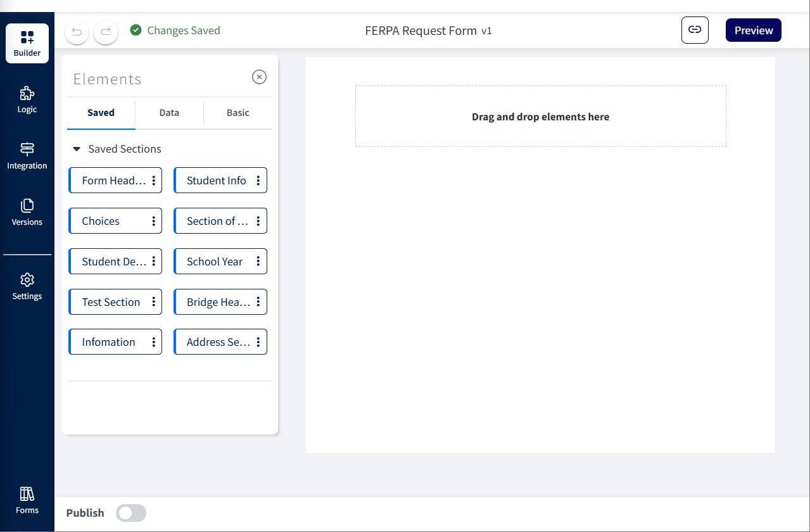
Task: Copy the form link icon
Action: click(x=695, y=30)
